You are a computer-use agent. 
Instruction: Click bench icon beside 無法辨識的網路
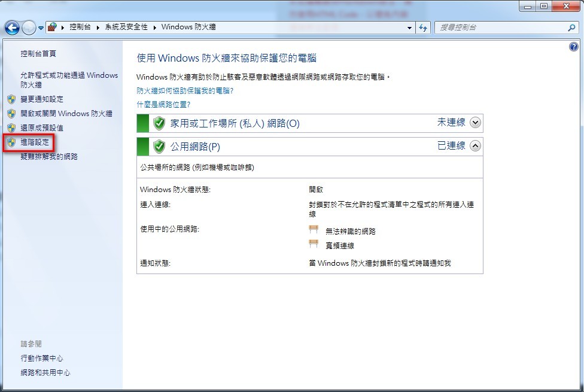click(x=314, y=229)
